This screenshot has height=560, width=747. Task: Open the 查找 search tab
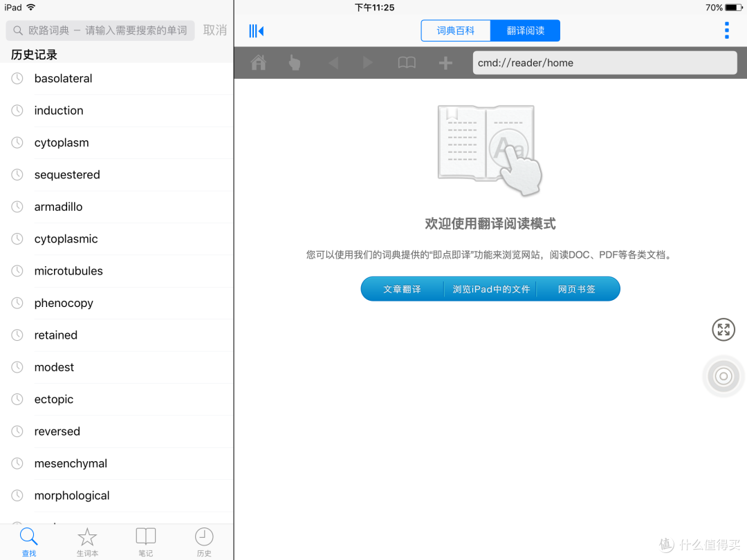click(29, 542)
